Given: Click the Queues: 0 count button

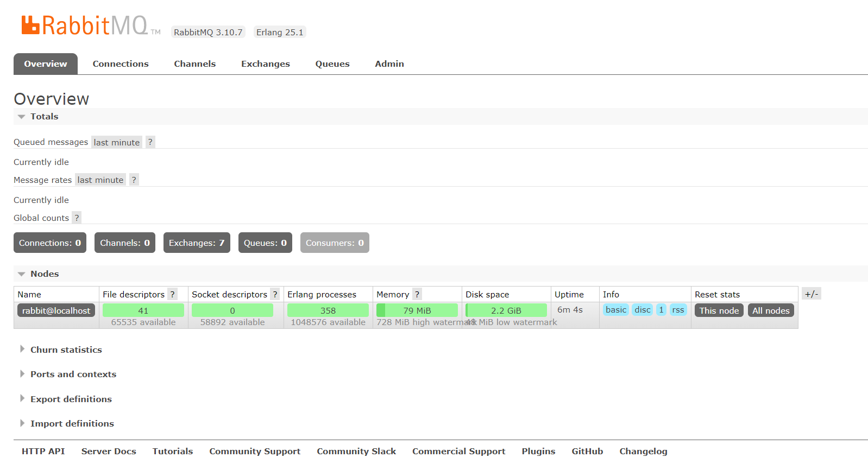Looking at the screenshot, I should pos(265,243).
